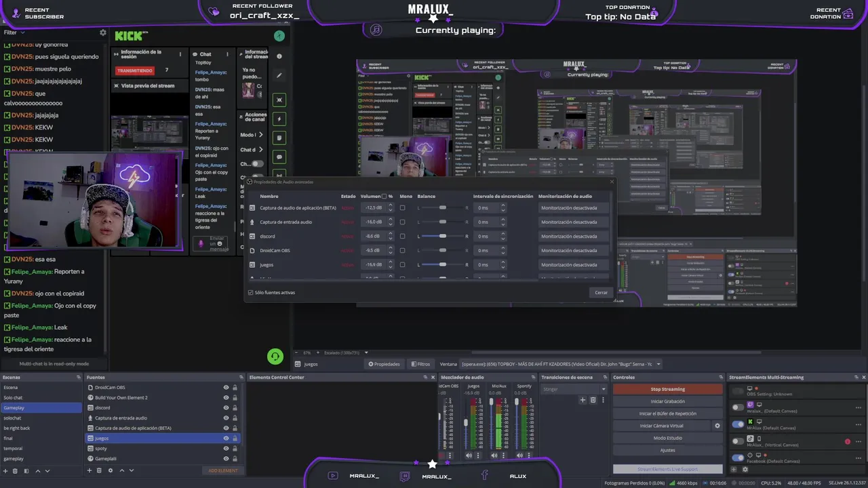Click the green refresh circle icon

tap(275, 357)
